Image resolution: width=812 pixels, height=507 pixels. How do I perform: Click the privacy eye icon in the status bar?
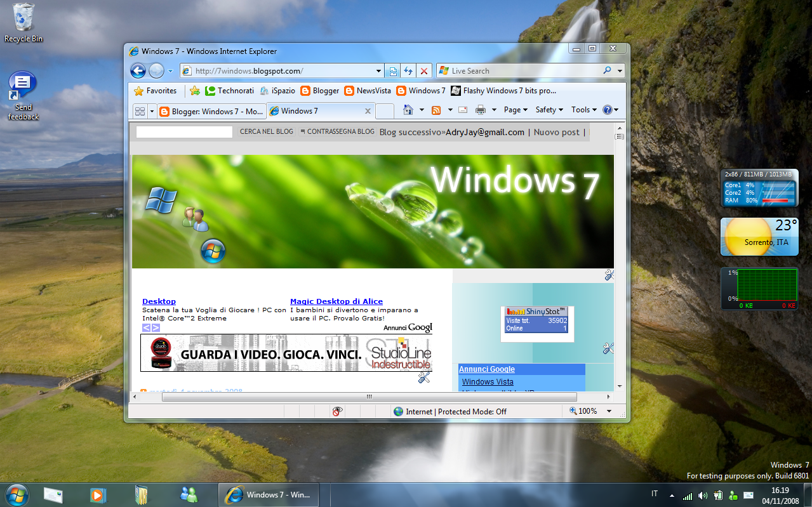coord(338,411)
